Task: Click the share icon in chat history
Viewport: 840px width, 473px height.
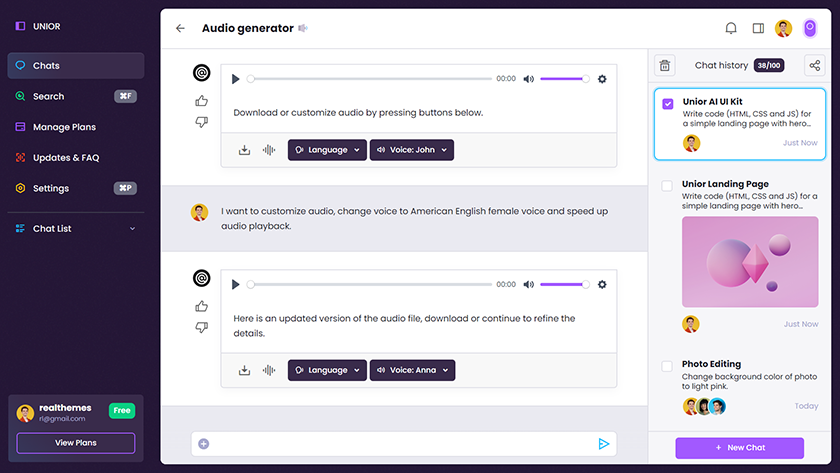Action: pos(815,65)
